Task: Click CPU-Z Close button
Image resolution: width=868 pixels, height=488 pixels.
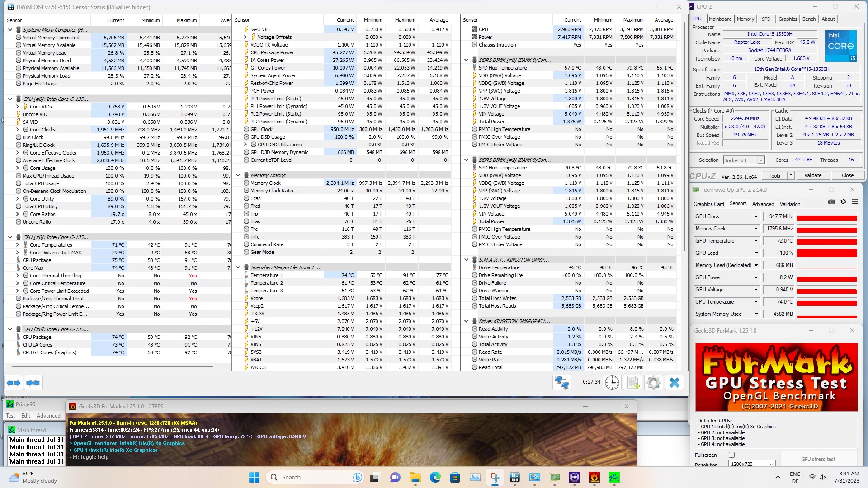Action: (848, 175)
